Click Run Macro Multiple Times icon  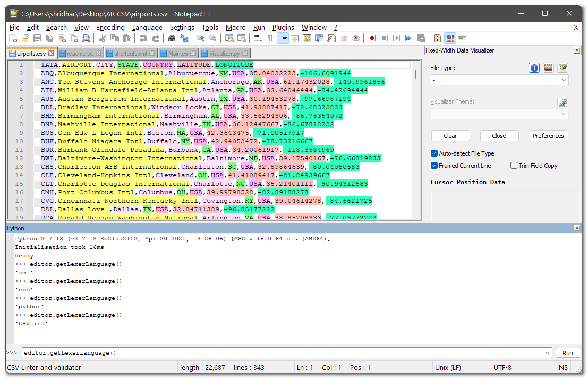(x=408, y=38)
